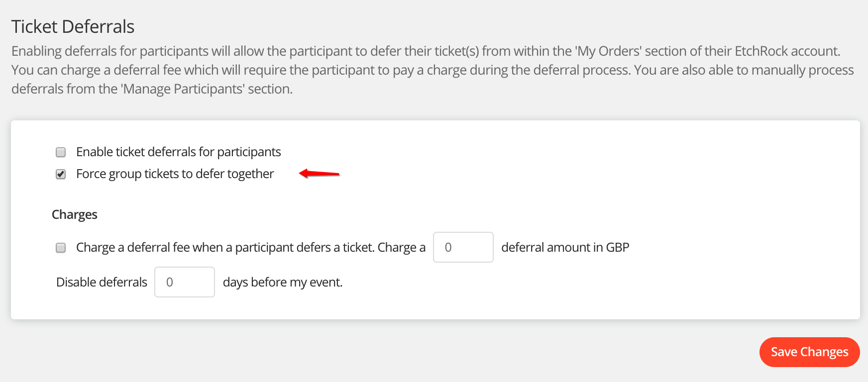Click the Charges section heading

pyautogui.click(x=74, y=214)
